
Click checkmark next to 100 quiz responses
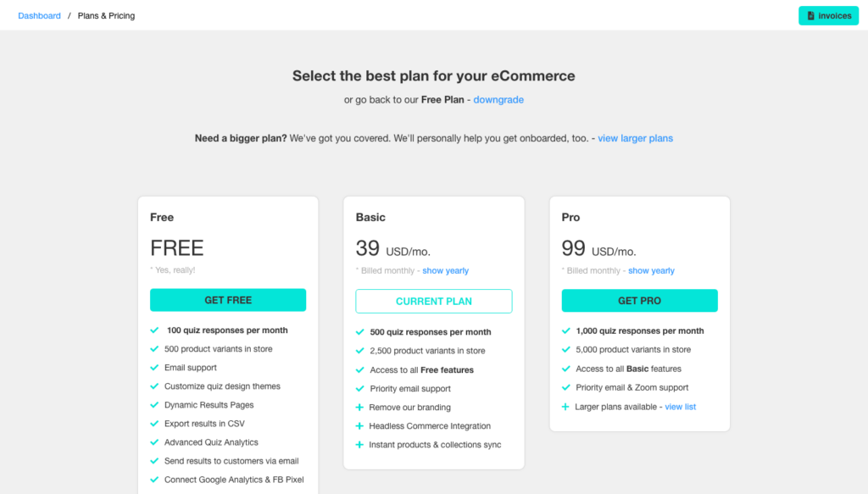(154, 330)
